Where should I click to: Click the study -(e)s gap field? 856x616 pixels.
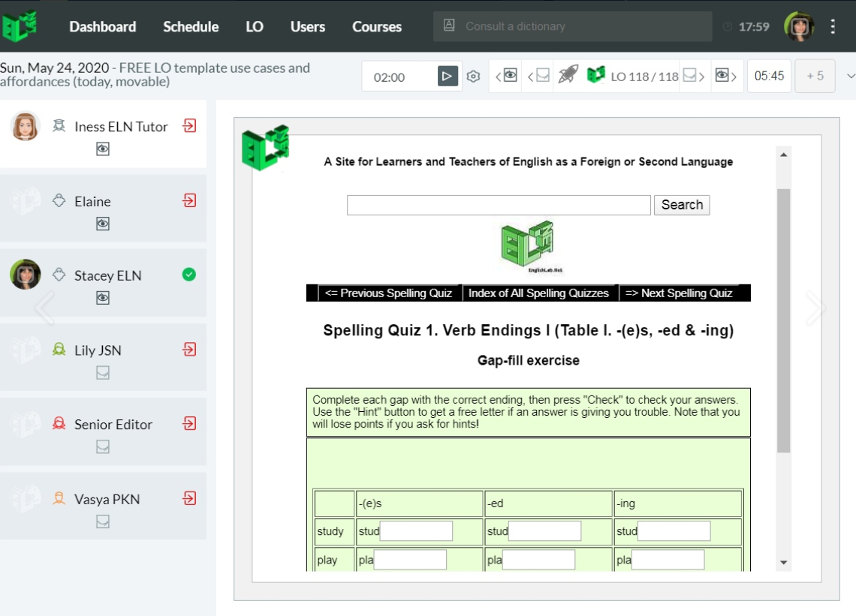coord(416,531)
